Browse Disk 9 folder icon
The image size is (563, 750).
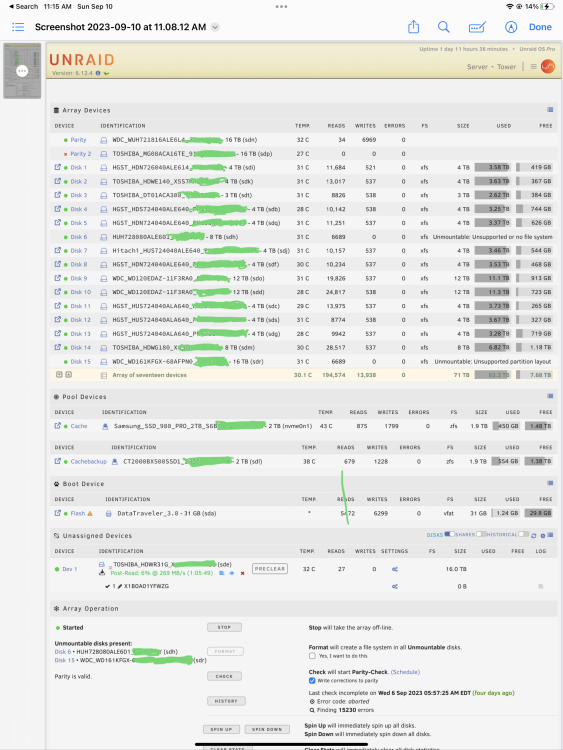tap(58, 278)
